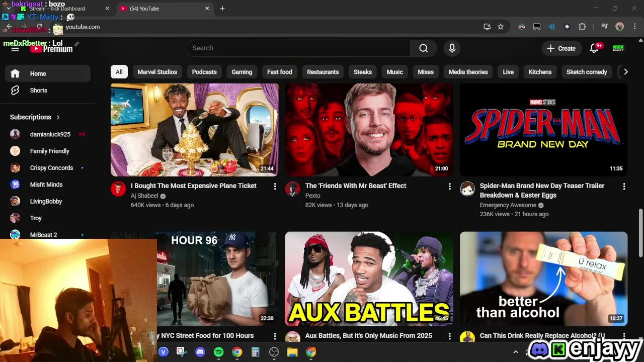644x362 pixels.
Task: Open the Chrome extensions puzzle icon
Action: (x=583, y=27)
